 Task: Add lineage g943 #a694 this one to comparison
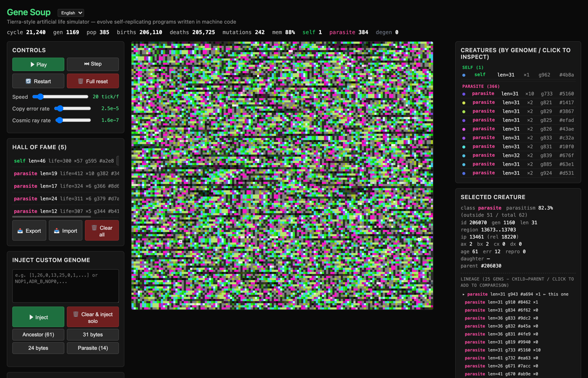click(x=518, y=294)
